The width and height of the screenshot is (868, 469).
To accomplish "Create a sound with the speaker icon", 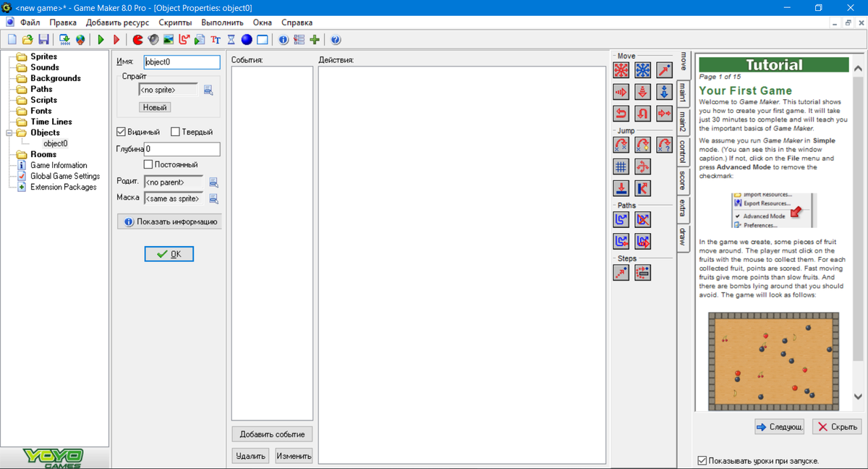I will point(153,39).
